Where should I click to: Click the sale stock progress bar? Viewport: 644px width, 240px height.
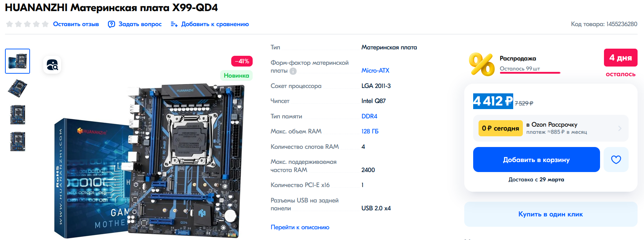tap(530, 73)
